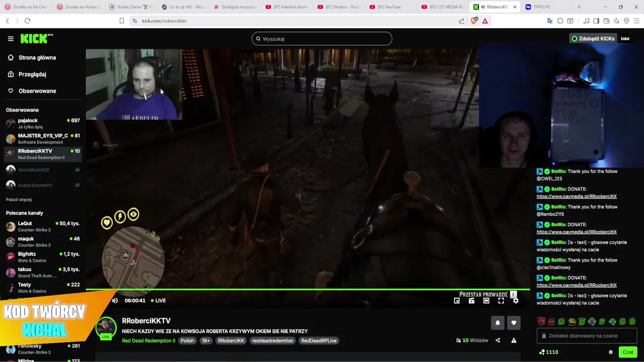Click the browser back arrow

pos(7,21)
